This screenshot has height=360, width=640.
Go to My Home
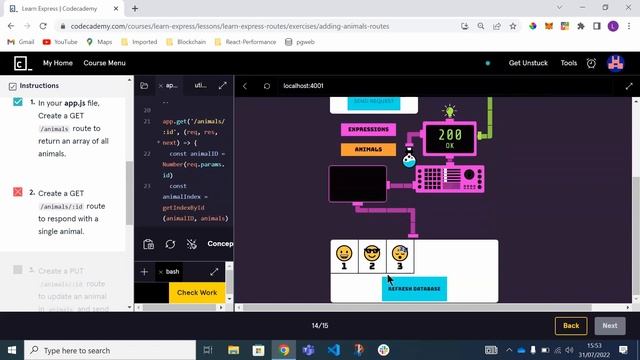tap(58, 63)
